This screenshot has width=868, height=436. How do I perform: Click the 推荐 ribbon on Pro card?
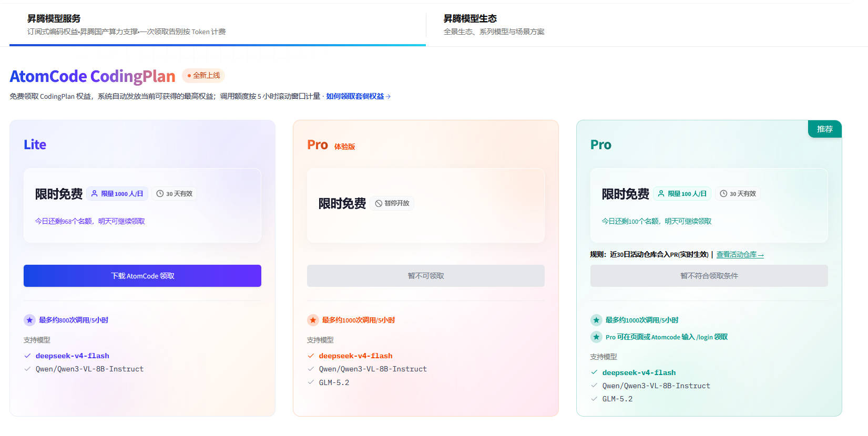tap(825, 129)
